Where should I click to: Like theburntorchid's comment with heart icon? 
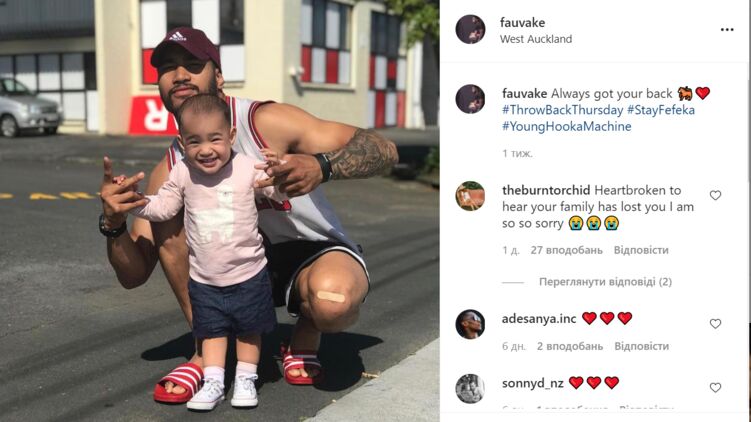[x=715, y=195]
